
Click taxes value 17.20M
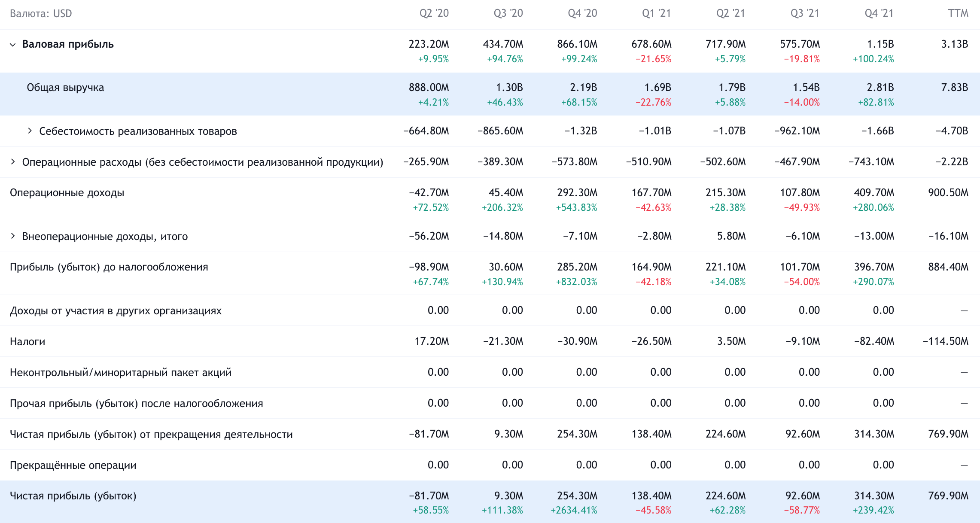(432, 341)
